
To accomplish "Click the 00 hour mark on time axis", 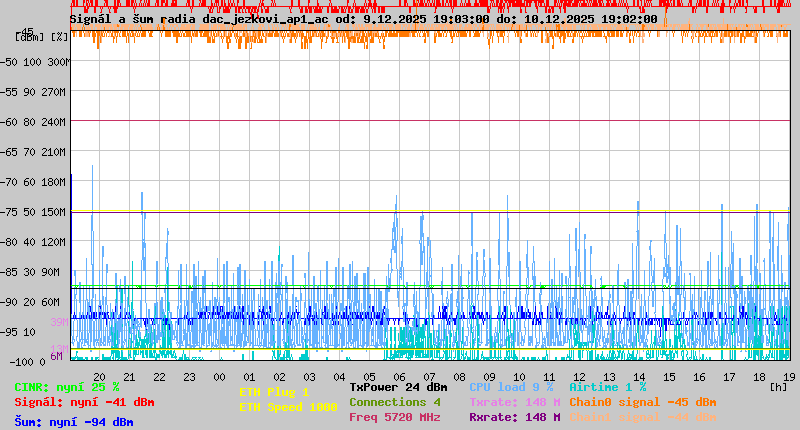I will [220, 377].
